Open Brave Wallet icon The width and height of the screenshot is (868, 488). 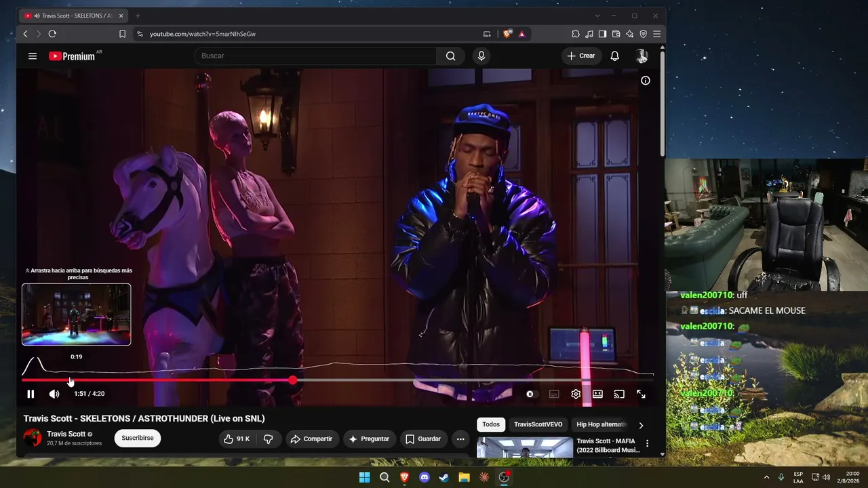pyautogui.click(x=616, y=34)
